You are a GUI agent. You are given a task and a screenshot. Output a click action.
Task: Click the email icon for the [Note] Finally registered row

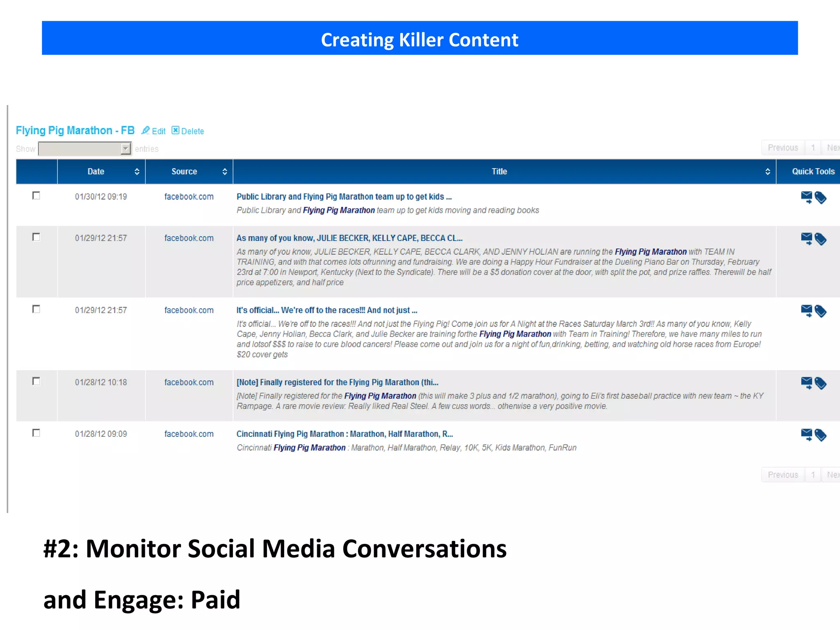click(x=806, y=383)
